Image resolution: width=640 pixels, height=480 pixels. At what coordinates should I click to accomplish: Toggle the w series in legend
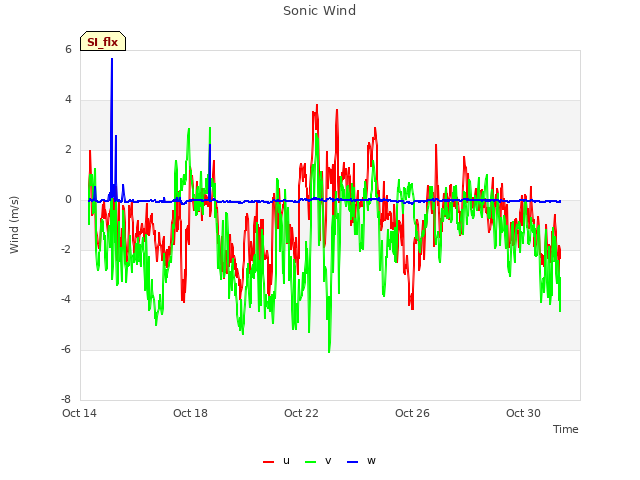(x=361, y=461)
